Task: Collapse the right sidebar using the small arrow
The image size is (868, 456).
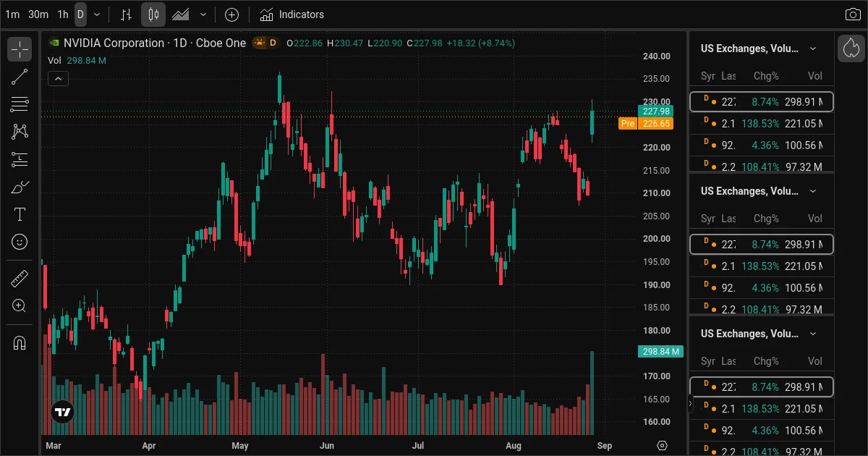Action: 690,404
